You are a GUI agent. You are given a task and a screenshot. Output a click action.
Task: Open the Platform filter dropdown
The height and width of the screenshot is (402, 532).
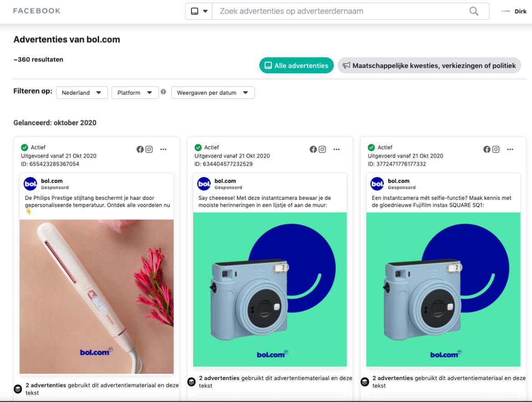[x=135, y=92]
